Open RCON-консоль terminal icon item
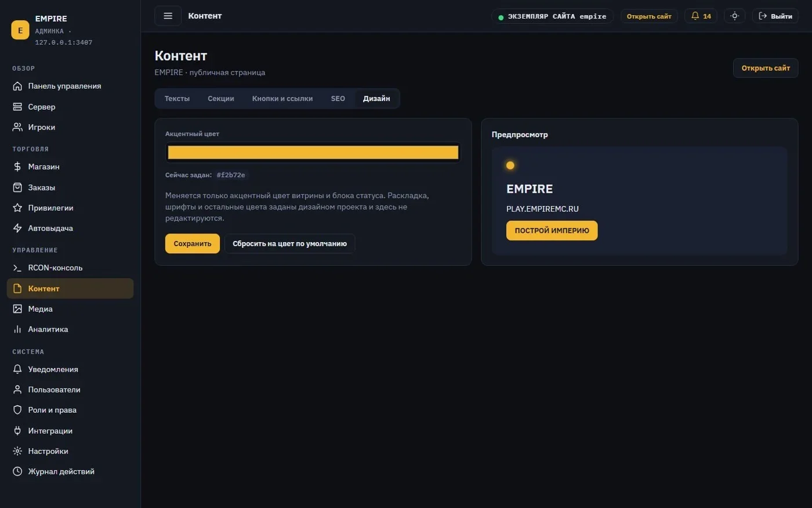812x508 pixels. pos(70,268)
